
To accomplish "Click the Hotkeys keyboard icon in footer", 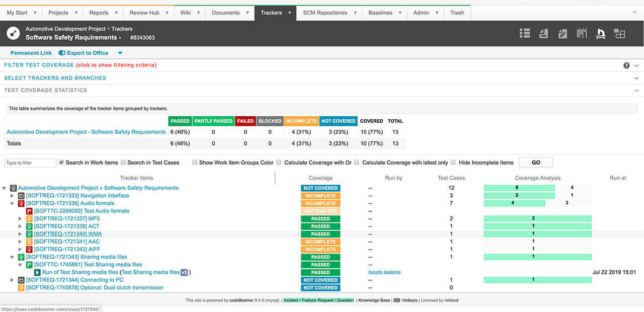I will tap(397, 300).
